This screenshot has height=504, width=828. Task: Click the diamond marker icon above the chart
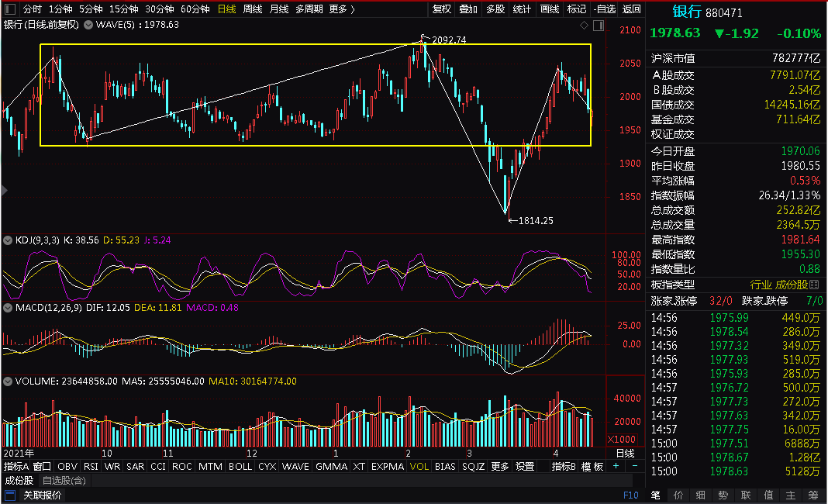point(584,26)
